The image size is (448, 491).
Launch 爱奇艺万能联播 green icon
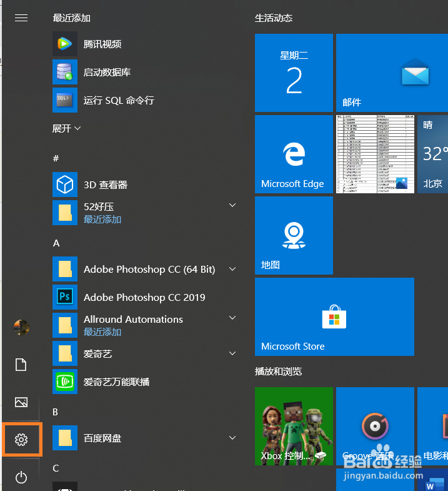point(65,382)
